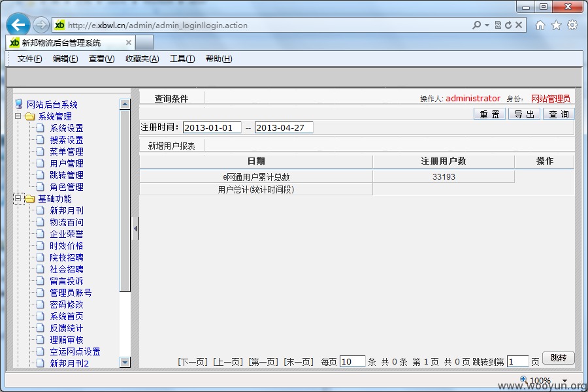Click the page icon beside 时效价格

[x=41, y=246]
